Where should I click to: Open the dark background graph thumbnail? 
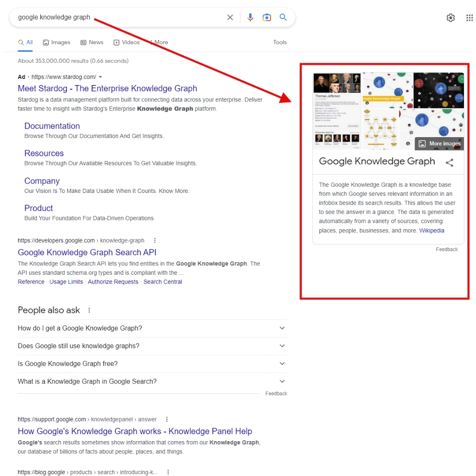(x=439, y=91)
